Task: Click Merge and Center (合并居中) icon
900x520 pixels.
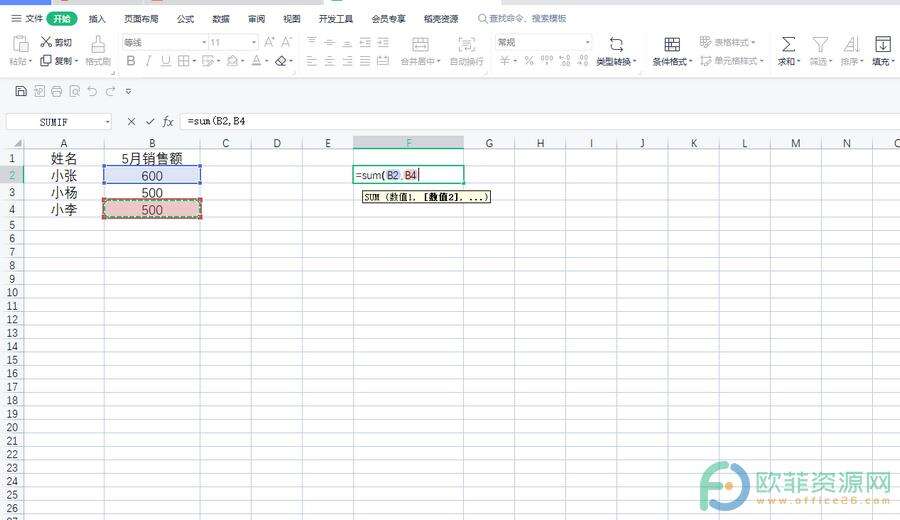Action: pos(420,44)
